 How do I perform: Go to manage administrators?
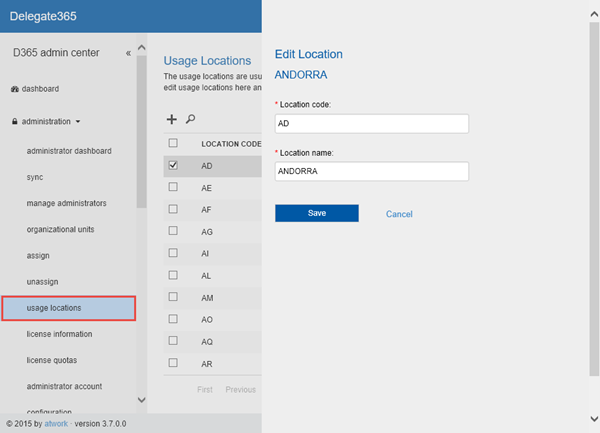pyautogui.click(x=67, y=203)
